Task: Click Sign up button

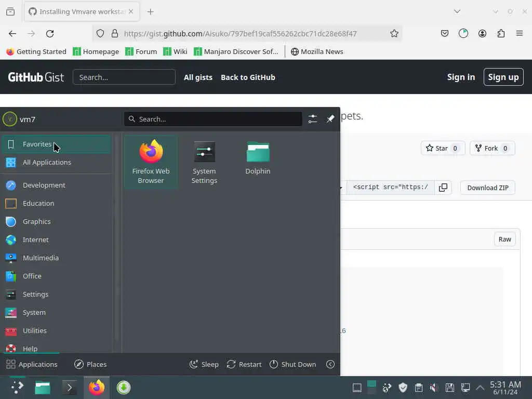Action: pos(503,77)
